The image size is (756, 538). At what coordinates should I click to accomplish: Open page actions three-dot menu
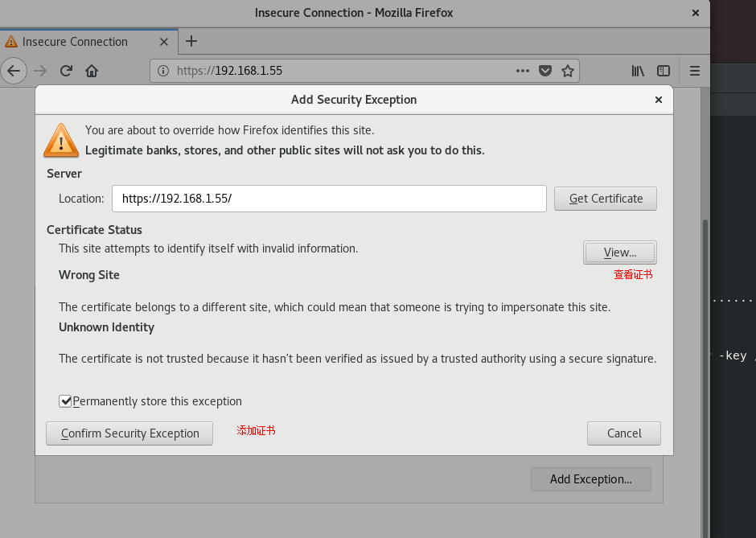pos(523,71)
